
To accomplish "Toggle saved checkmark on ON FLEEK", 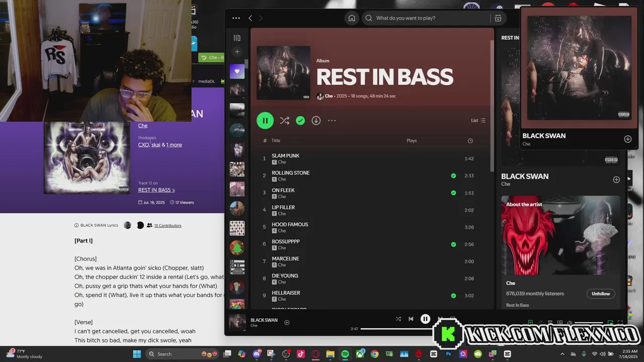I will [x=453, y=193].
